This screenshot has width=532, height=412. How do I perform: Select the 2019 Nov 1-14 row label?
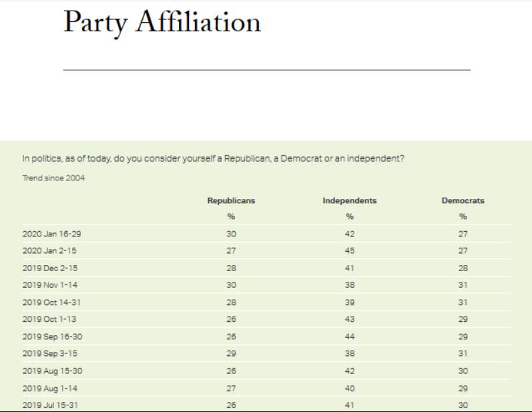click(50, 284)
